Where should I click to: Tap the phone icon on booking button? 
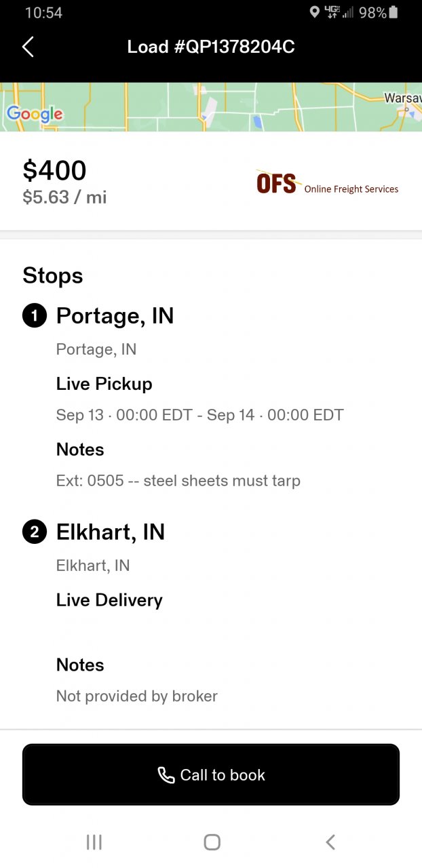point(166,775)
